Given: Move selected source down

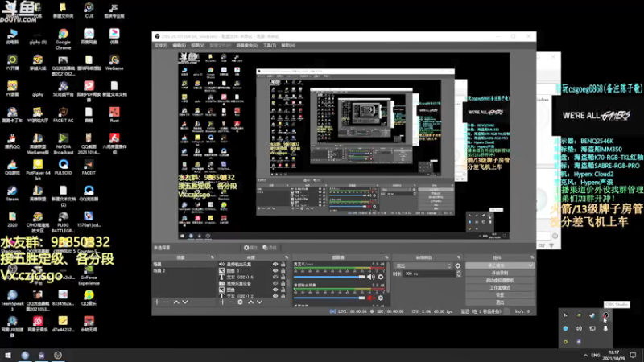Looking at the screenshot, I should coord(259,302).
